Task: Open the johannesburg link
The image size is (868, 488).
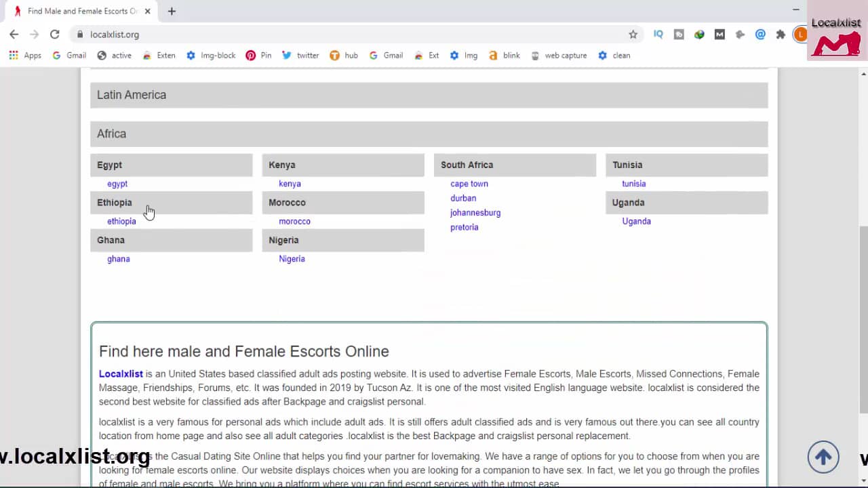Action: click(475, 213)
